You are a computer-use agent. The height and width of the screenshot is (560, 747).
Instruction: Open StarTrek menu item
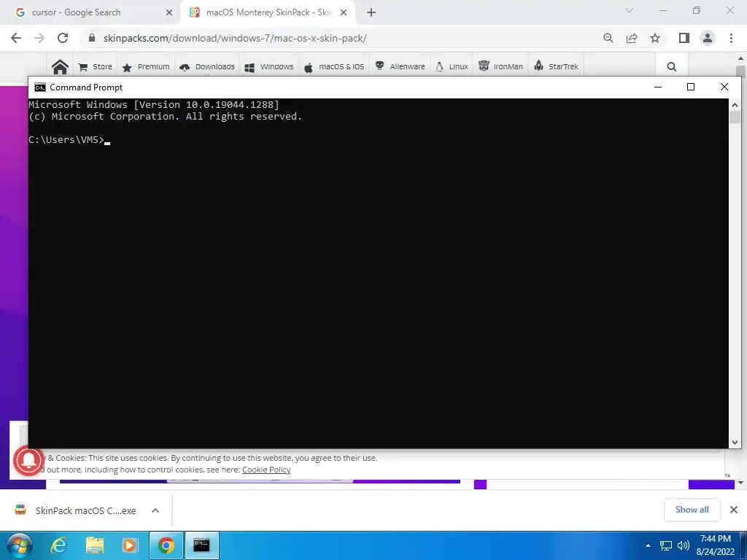[556, 66]
